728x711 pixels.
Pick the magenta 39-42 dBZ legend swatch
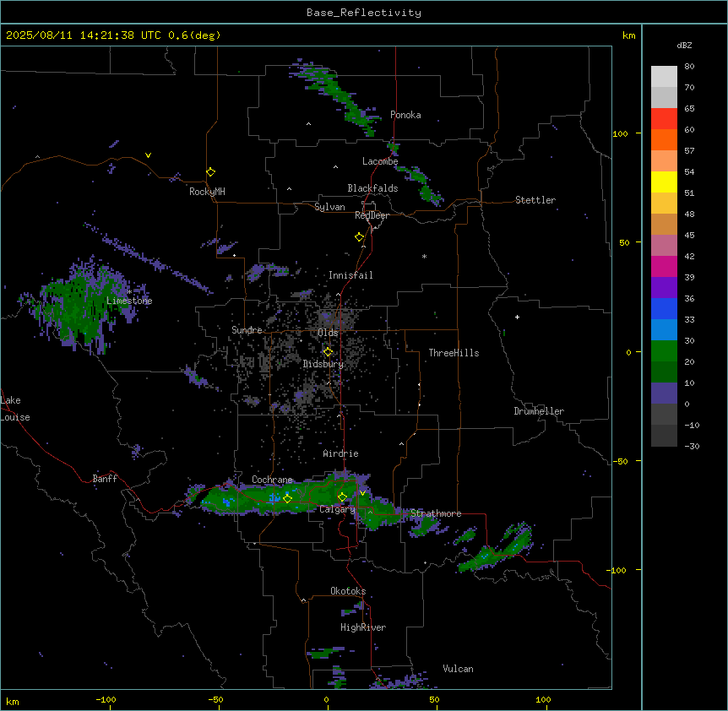[664, 266]
